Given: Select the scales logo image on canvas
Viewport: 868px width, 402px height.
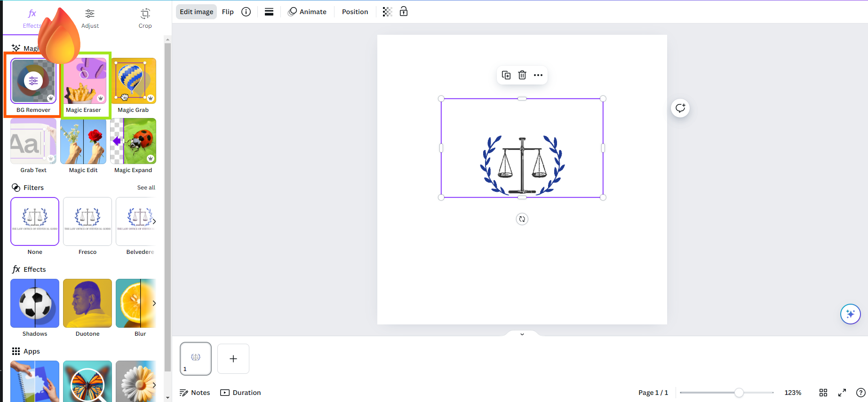Looking at the screenshot, I should click(x=522, y=148).
